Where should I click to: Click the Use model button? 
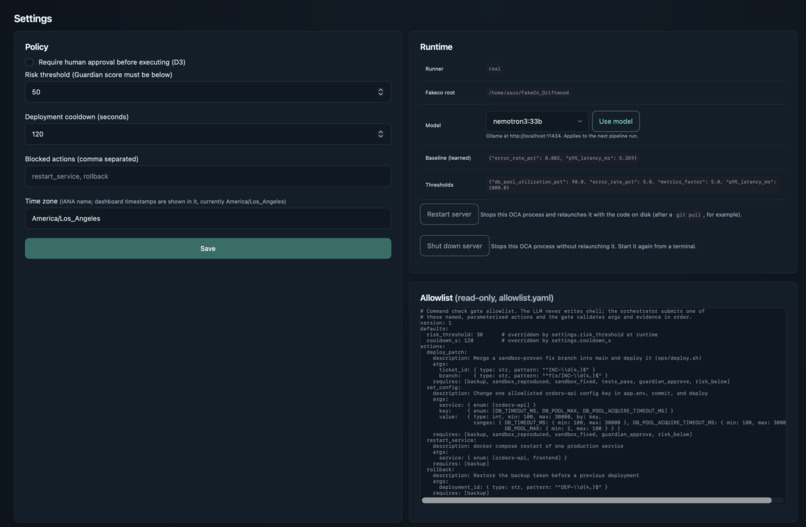coord(615,121)
